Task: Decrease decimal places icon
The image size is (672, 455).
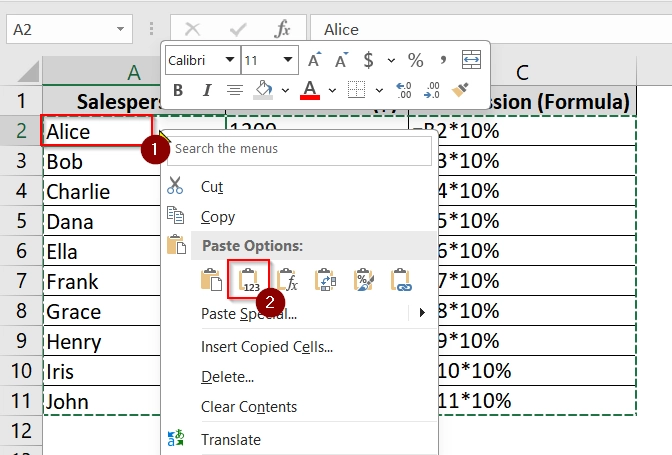Action: pyautogui.click(x=432, y=90)
